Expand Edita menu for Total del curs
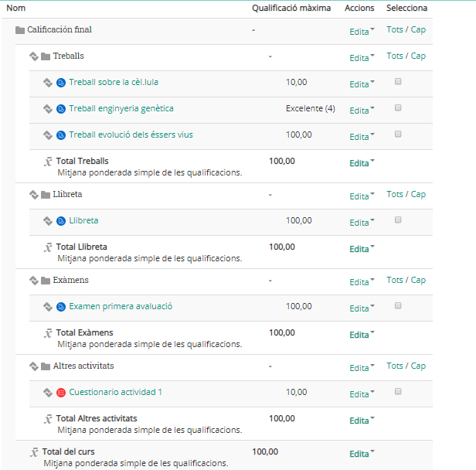The width and height of the screenshot is (476, 470). coord(362,454)
